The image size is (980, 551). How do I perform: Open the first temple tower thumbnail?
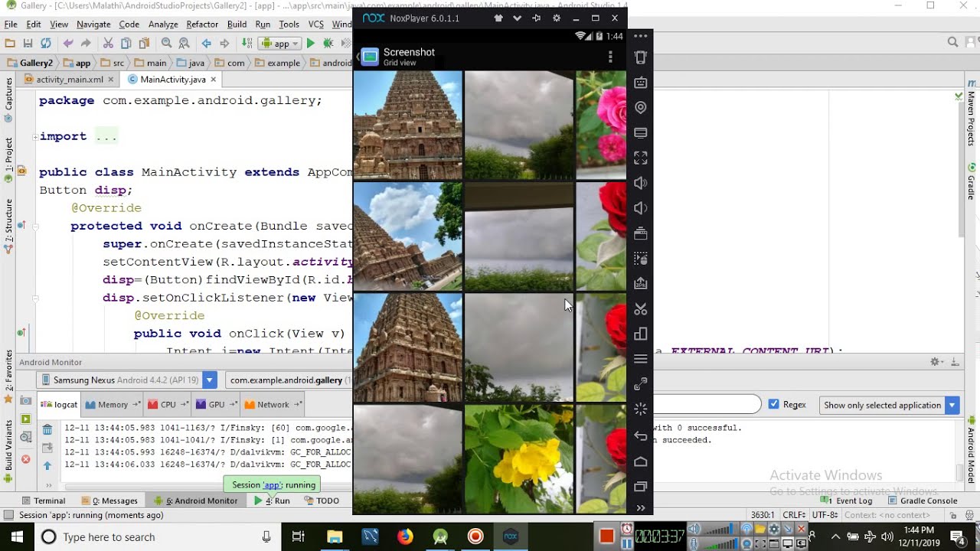(408, 125)
